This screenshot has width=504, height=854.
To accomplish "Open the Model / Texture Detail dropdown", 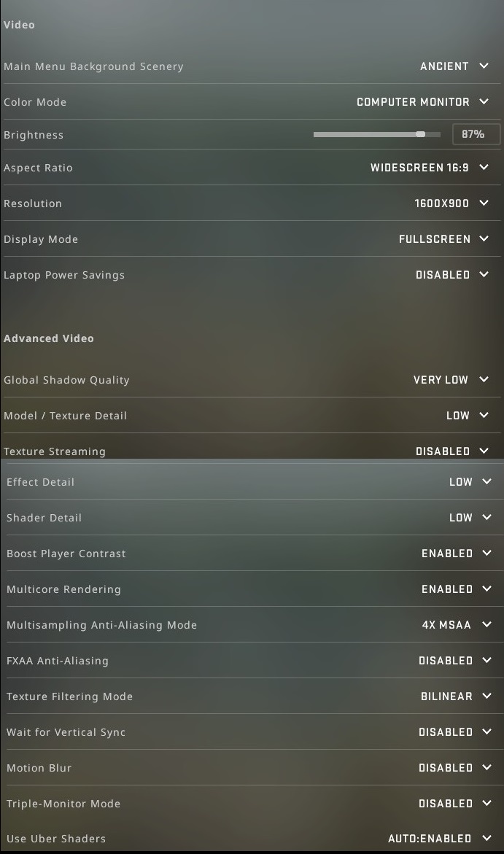I will coord(467,416).
